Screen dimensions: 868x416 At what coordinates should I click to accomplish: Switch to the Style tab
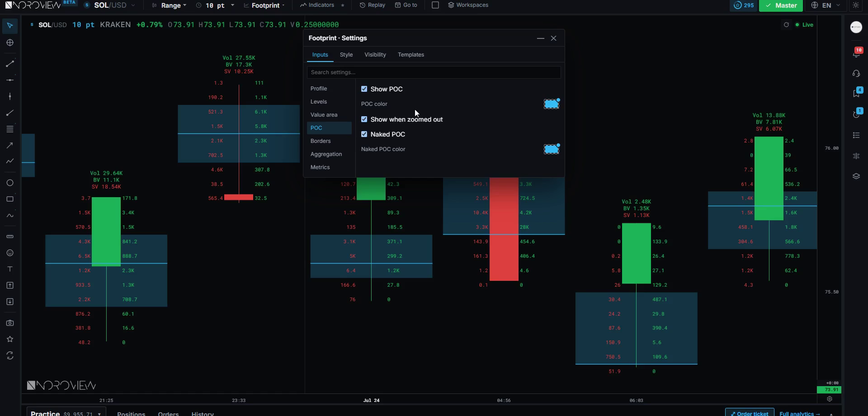(x=346, y=55)
